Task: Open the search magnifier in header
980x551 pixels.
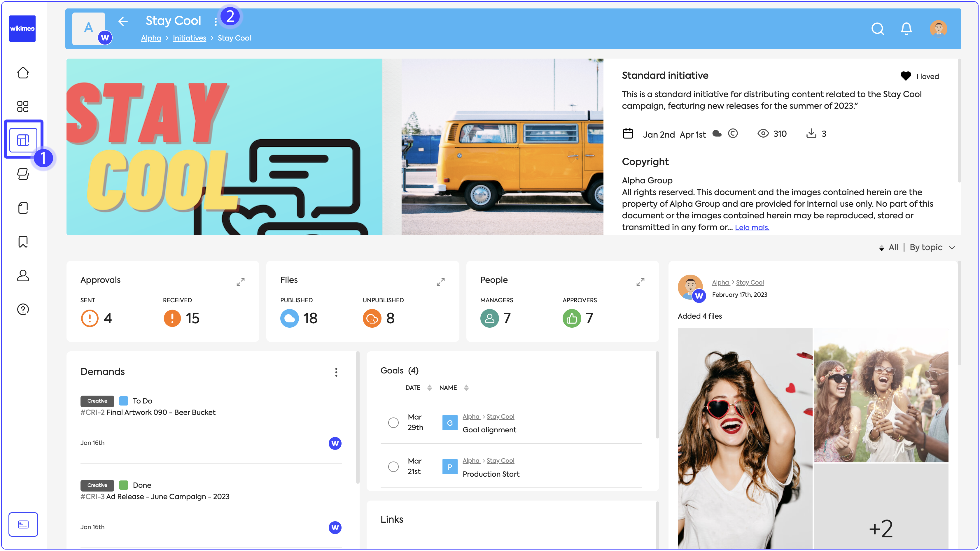Action: click(877, 29)
